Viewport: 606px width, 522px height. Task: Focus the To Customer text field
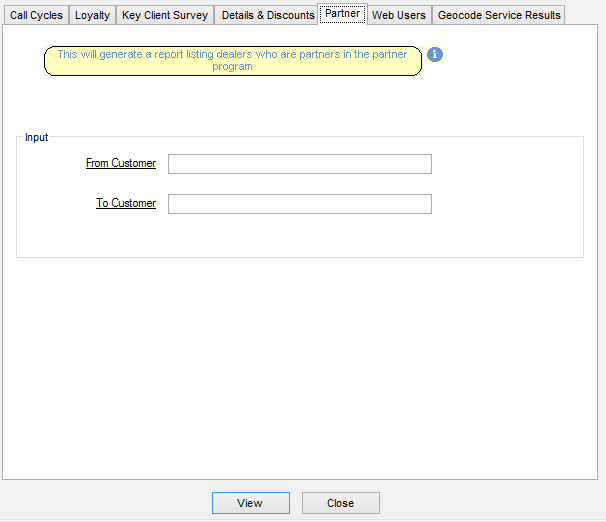299,204
